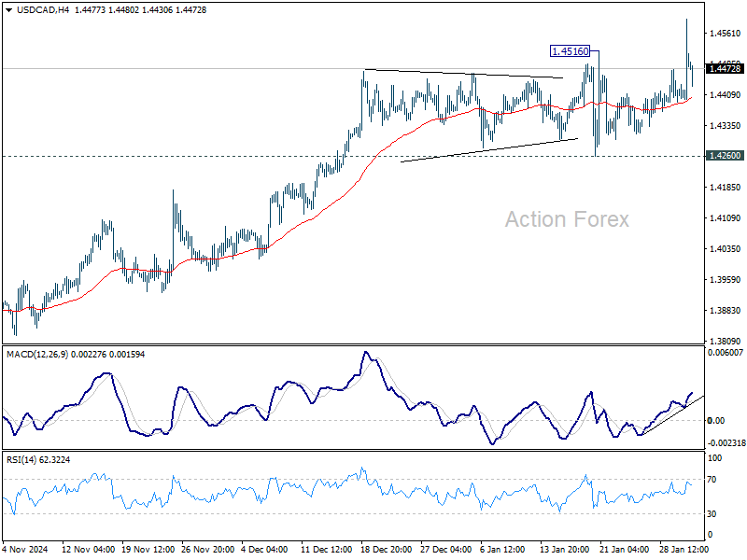Click the 6 Jan 12:00 time label
The width and height of the screenshot is (747, 560).
point(502,549)
